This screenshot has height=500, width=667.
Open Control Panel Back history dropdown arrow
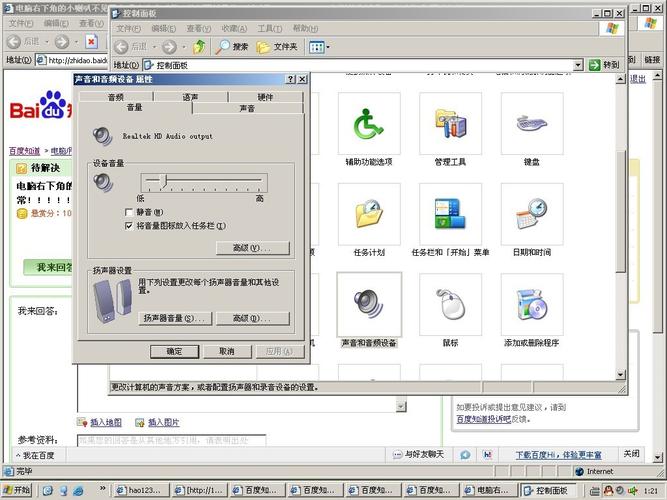tap(154, 47)
